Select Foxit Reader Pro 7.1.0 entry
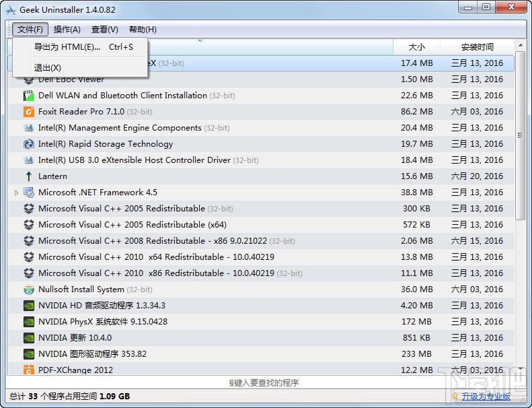 click(81, 112)
